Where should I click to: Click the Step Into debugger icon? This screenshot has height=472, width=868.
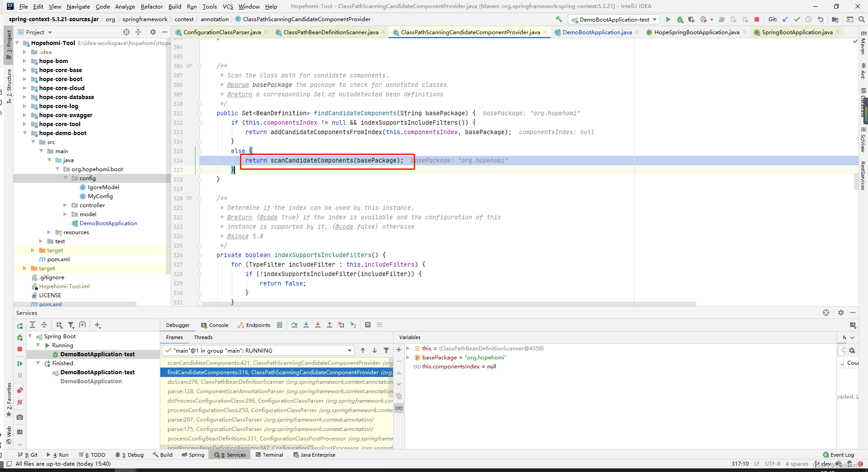[x=306, y=325]
